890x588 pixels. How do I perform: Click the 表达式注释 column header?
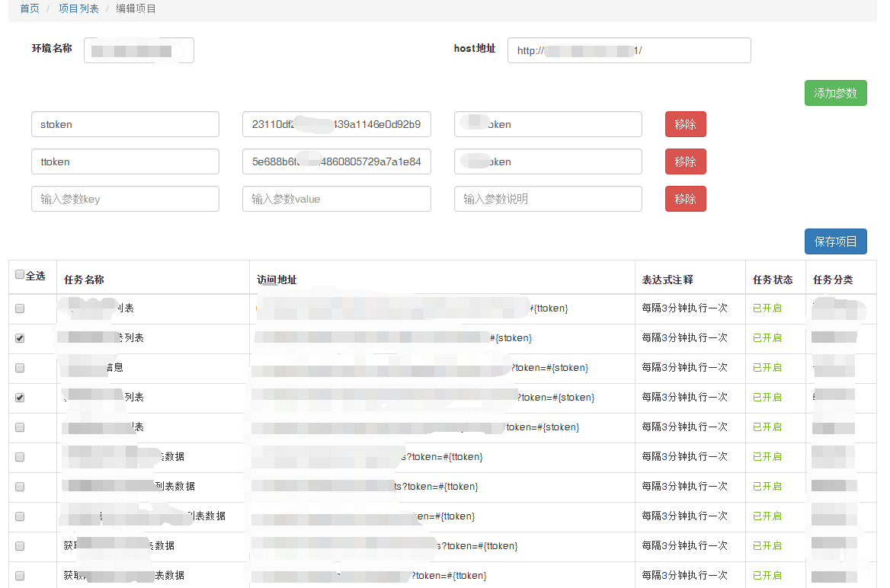667,280
